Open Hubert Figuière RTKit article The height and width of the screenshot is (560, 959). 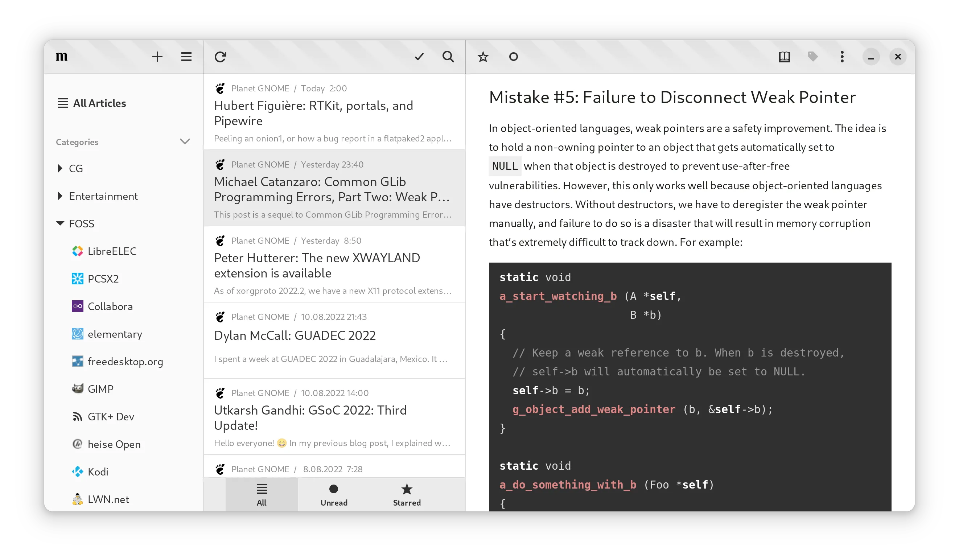pyautogui.click(x=334, y=112)
